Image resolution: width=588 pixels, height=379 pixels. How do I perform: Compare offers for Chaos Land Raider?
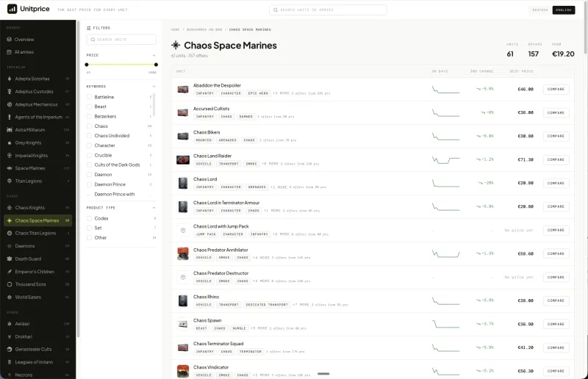click(556, 159)
